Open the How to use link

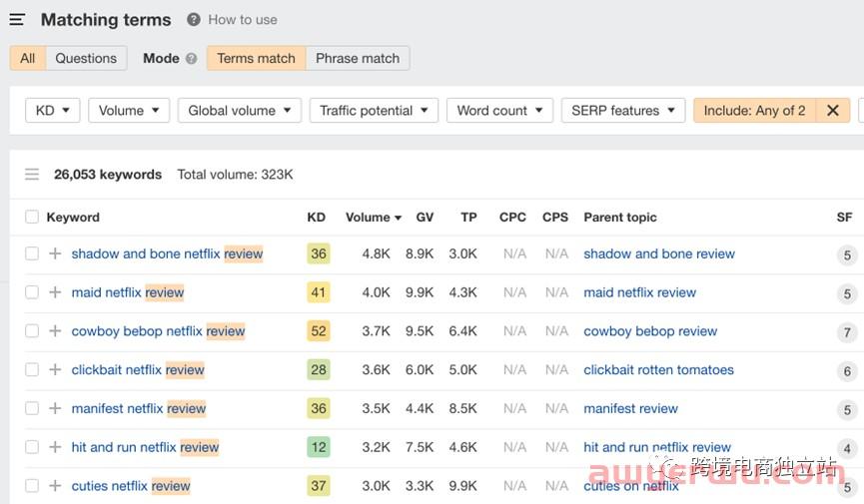click(243, 20)
